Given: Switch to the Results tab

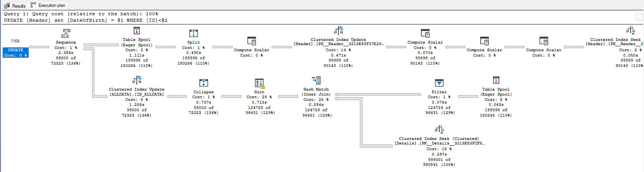Looking at the screenshot, I should (x=15, y=5).
